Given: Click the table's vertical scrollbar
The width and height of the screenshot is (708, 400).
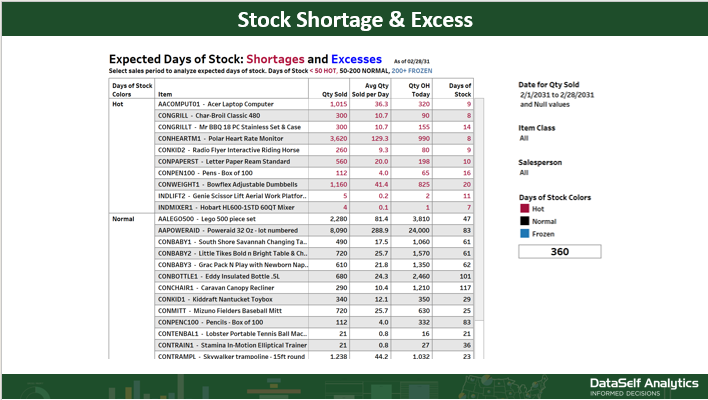Looking at the screenshot, I should coord(479,209).
